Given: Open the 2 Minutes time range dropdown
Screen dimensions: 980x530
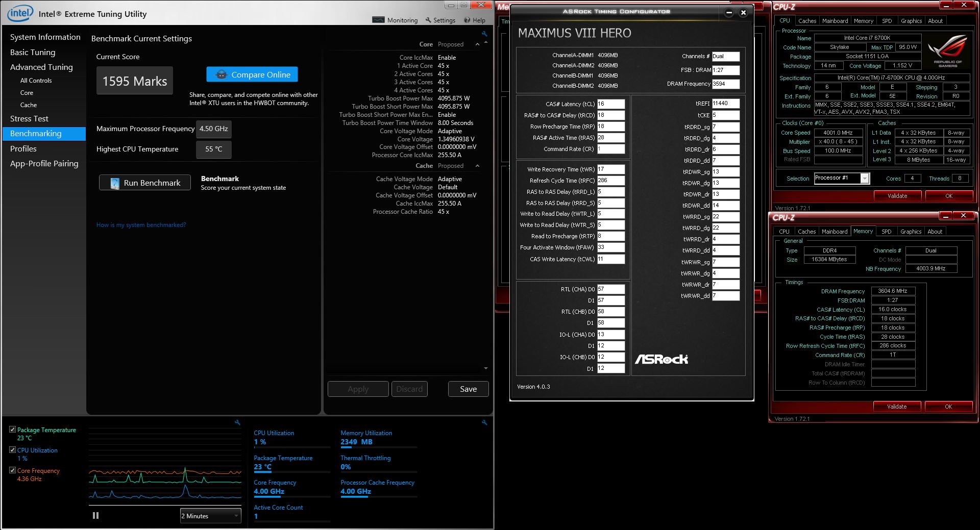Looking at the screenshot, I should click(x=210, y=516).
